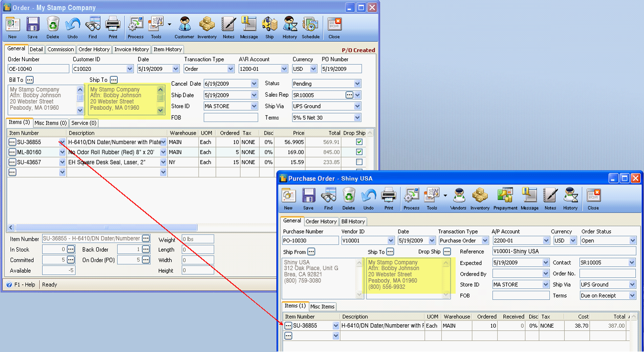Open Find binoculars in Order window
644x352 pixels.
93,24
